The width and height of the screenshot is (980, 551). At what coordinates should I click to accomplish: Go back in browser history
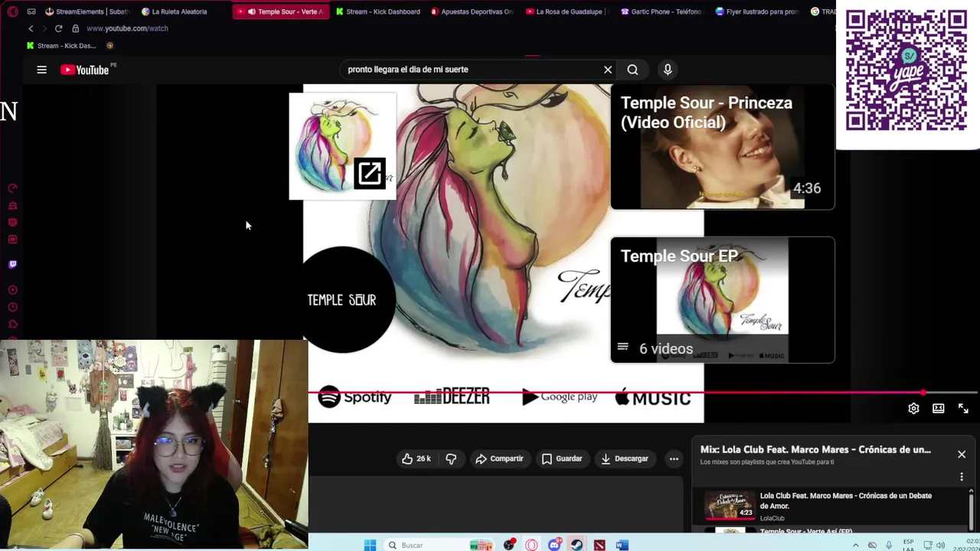(31, 28)
